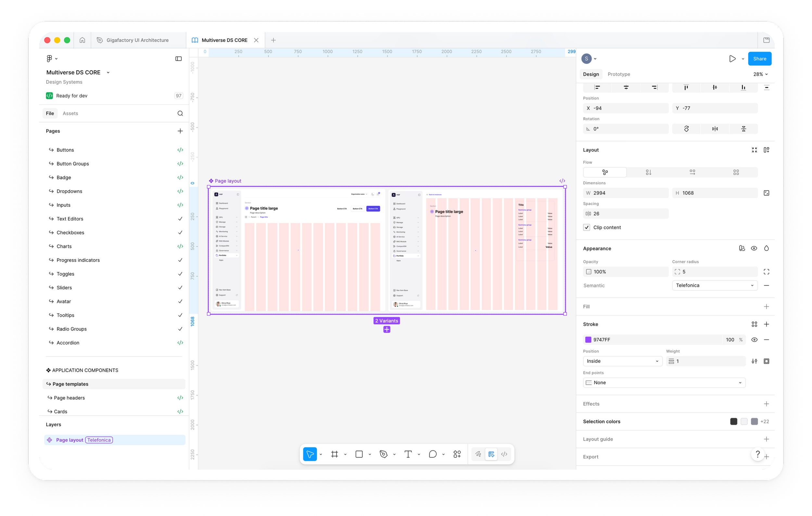Toggle the Clip content checkbox
Screen dimensions: 812x516
[x=587, y=228]
